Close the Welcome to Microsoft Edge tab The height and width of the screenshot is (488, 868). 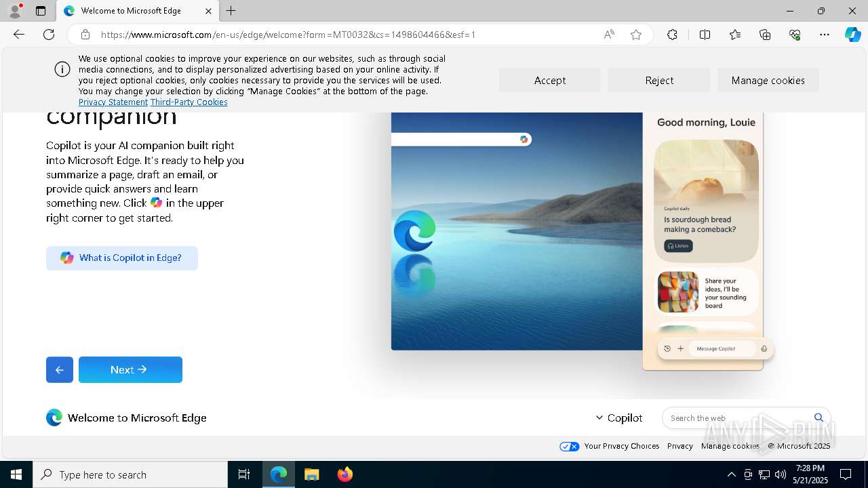(x=208, y=11)
